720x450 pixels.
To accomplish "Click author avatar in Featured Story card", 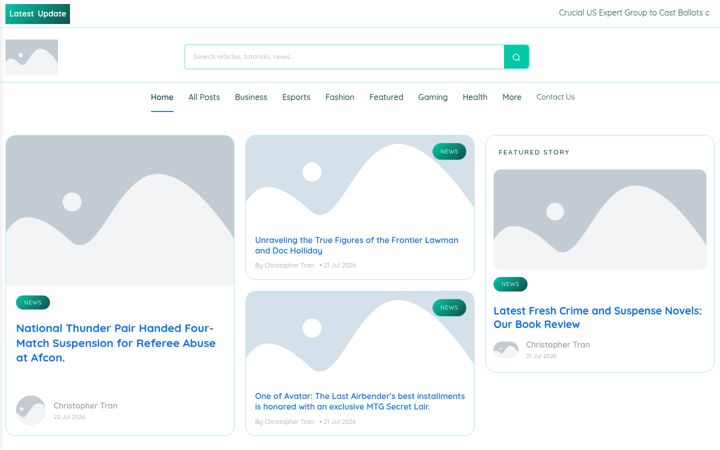I will pyautogui.click(x=506, y=349).
